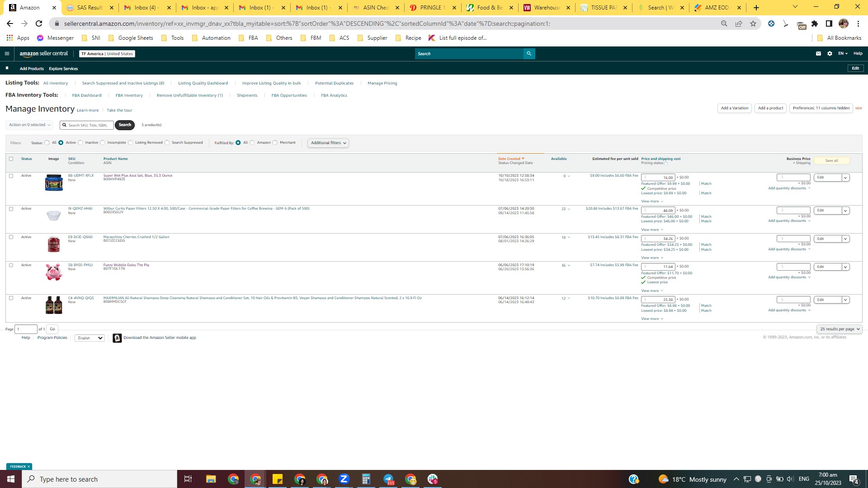This screenshot has height=488, width=868.
Task: Open the English language dropdown in footer
Action: tap(90, 338)
